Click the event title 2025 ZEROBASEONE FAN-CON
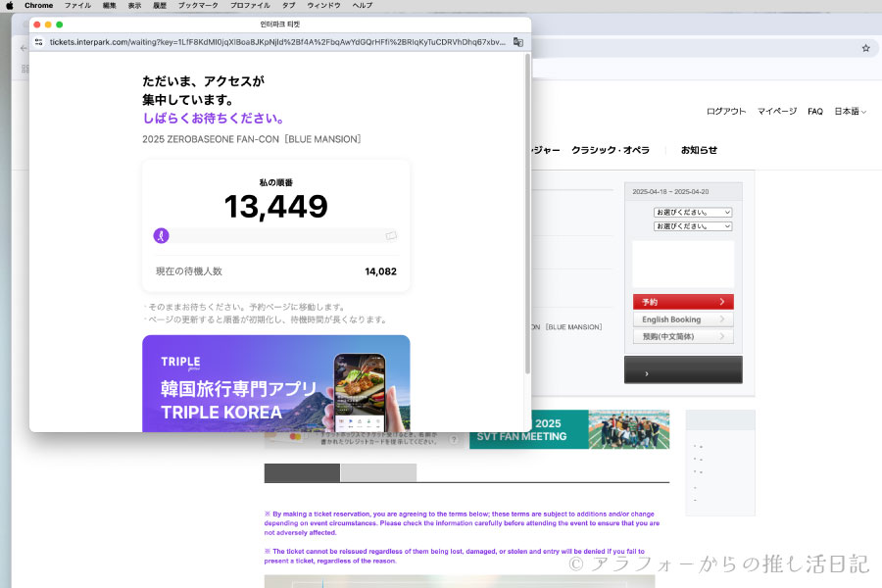The image size is (882, 588). 252,139
